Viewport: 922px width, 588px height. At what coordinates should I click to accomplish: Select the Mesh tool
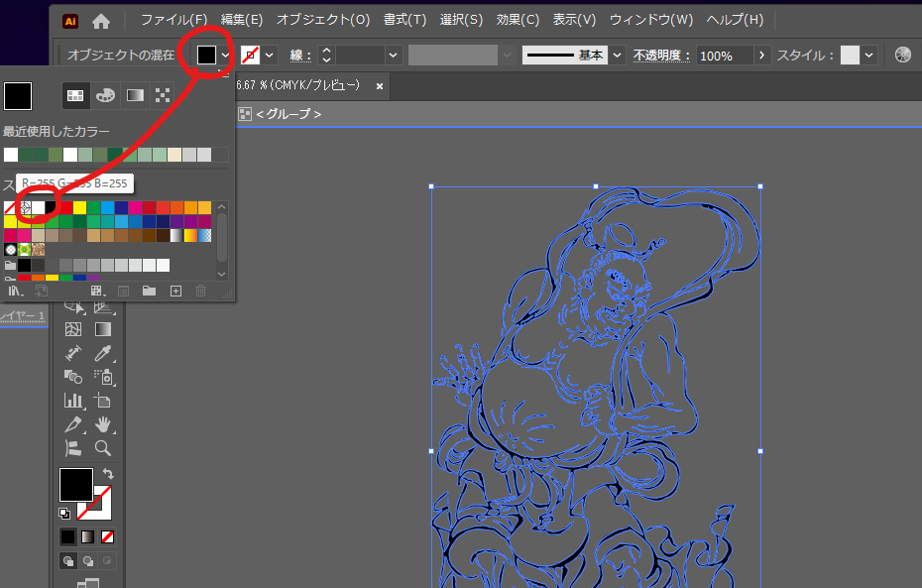(73, 328)
